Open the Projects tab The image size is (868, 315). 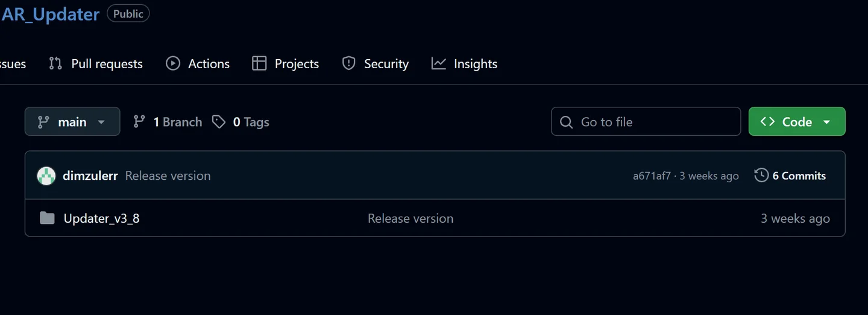point(286,63)
